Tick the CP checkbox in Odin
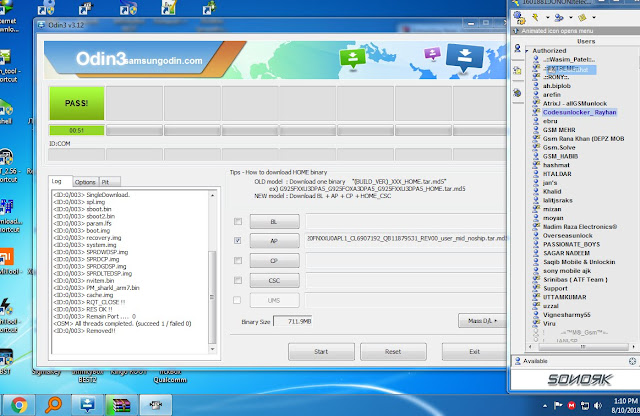 click(x=238, y=260)
